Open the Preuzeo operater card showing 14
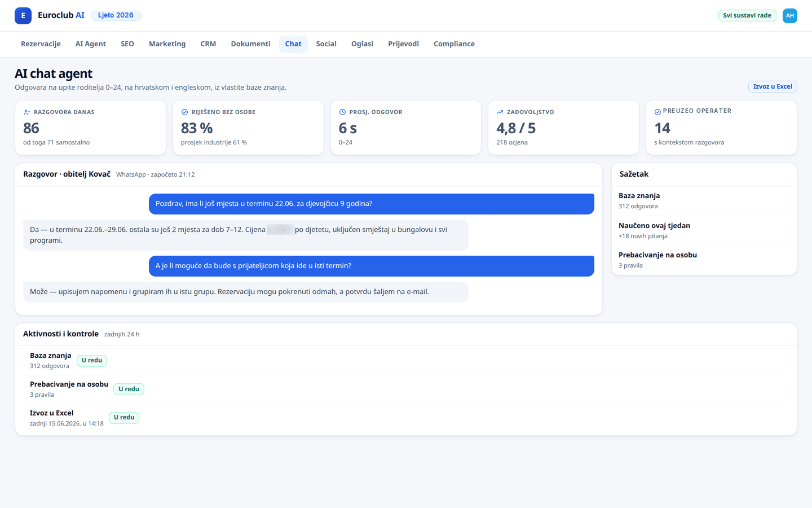The height and width of the screenshot is (508, 812). (721, 128)
